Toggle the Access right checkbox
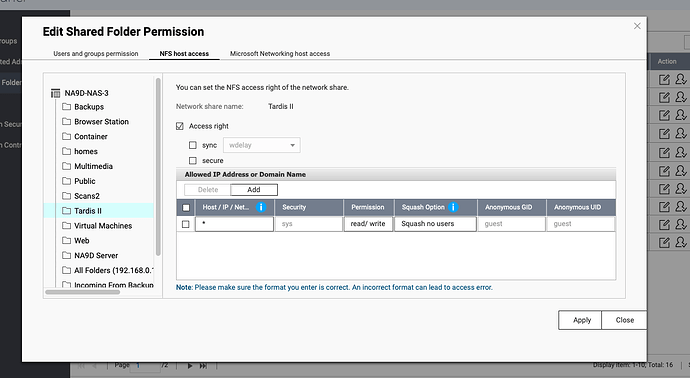This screenshot has width=690, height=378. click(x=180, y=126)
